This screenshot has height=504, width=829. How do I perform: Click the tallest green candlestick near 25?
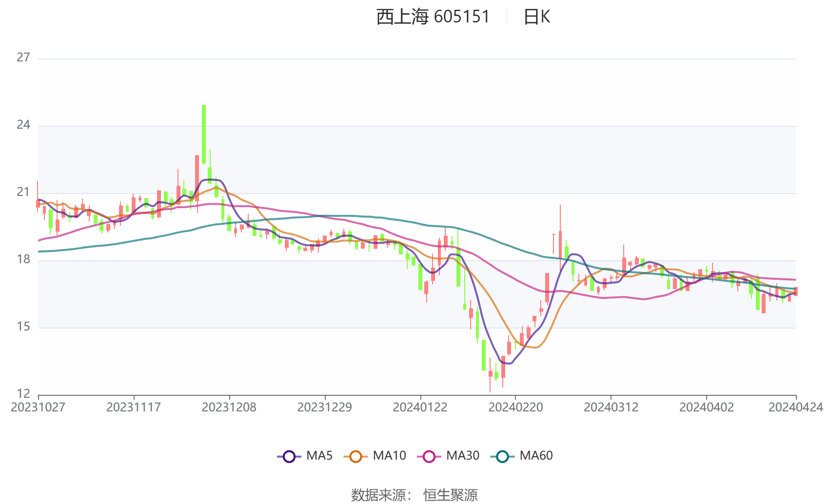204,134
